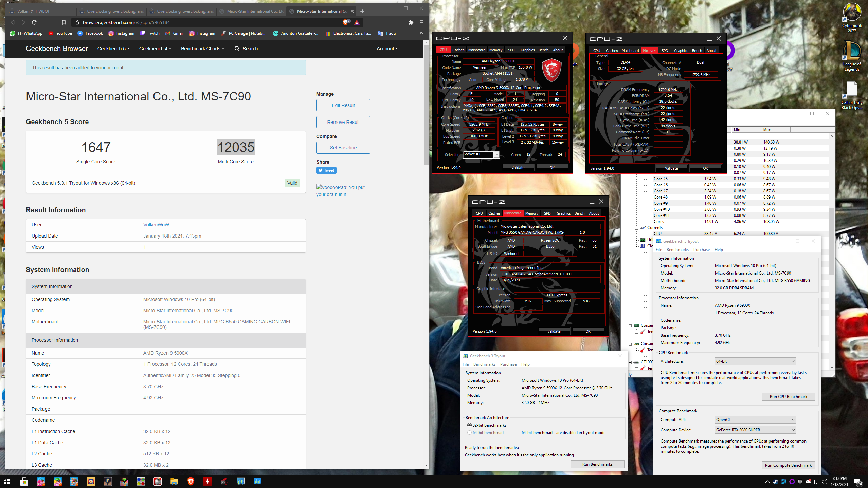868x488 pixels.
Task: Click the Run Compute Benchmark button
Action: [788, 465]
